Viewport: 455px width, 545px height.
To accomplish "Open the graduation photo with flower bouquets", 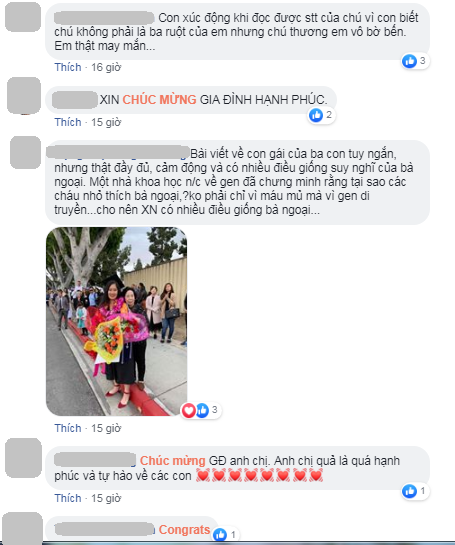I will point(116,322).
